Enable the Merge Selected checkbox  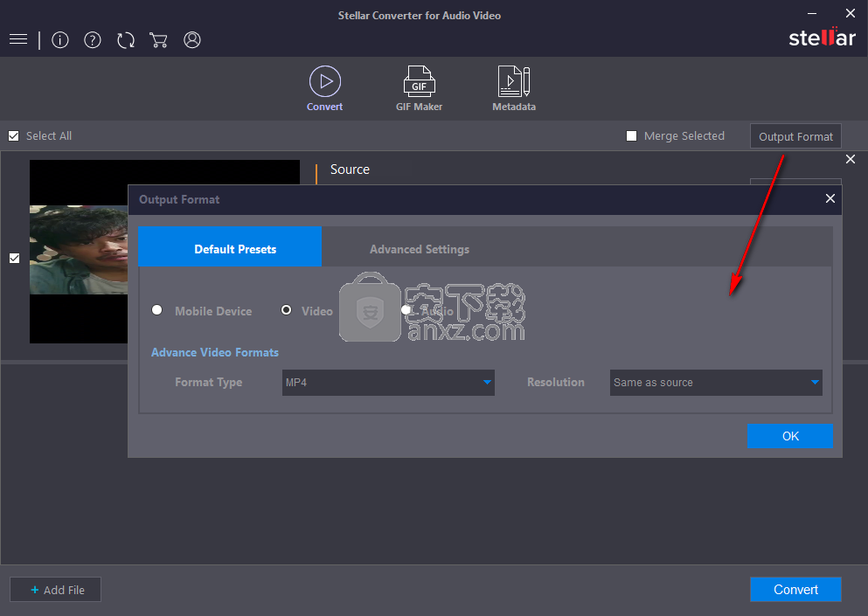click(631, 135)
